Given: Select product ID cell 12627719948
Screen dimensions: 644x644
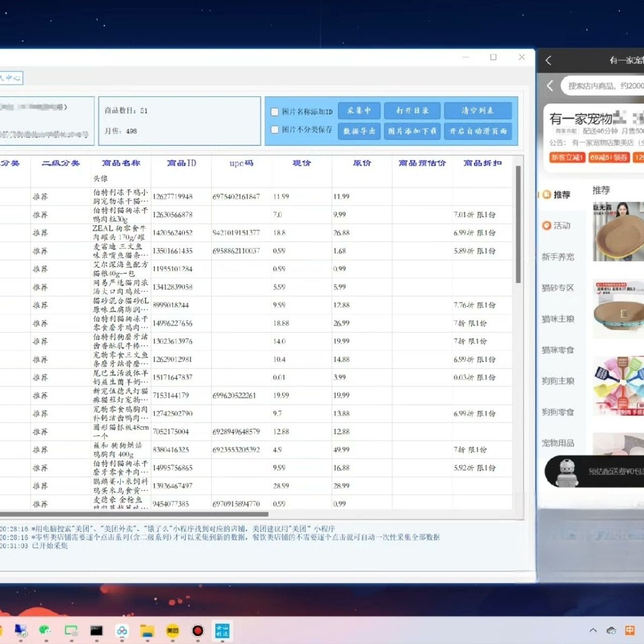Looking at the screenshot, I should pos(172,196).
